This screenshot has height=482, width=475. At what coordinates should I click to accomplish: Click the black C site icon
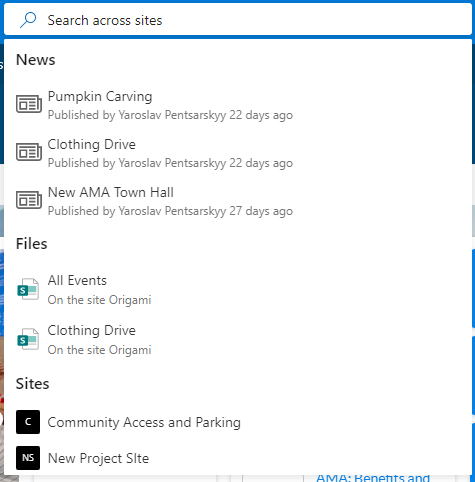[28, 422]
